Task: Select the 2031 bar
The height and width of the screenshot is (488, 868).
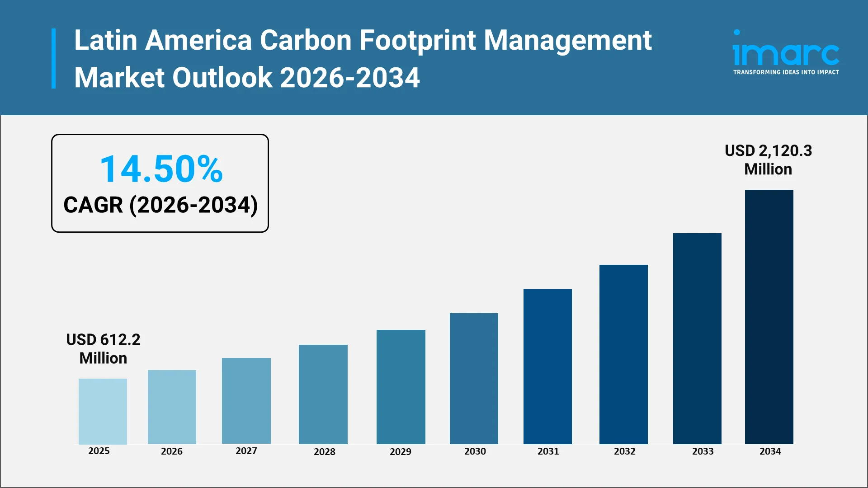Action: [x=547, y=366]
